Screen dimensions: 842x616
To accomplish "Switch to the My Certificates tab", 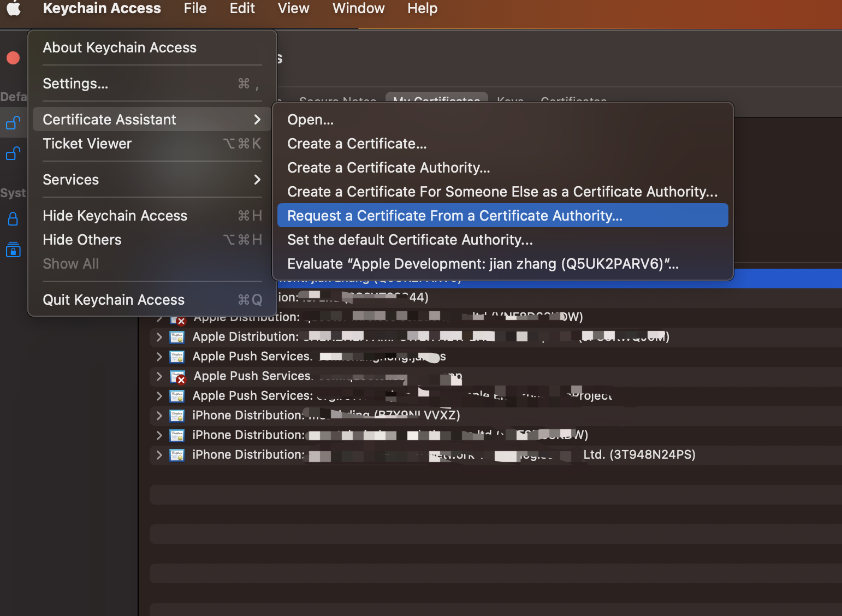I will click(x=436, y=99).
